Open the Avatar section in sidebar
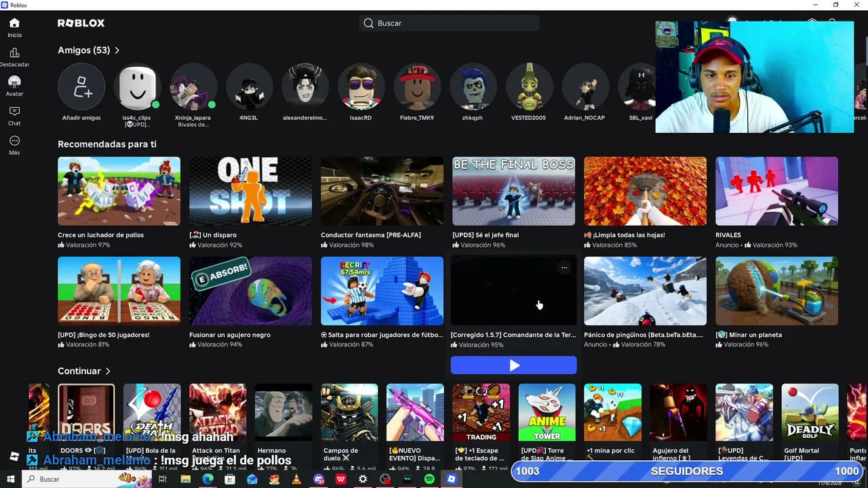This screenshot has width=868, height=488. tap(14, 81)
